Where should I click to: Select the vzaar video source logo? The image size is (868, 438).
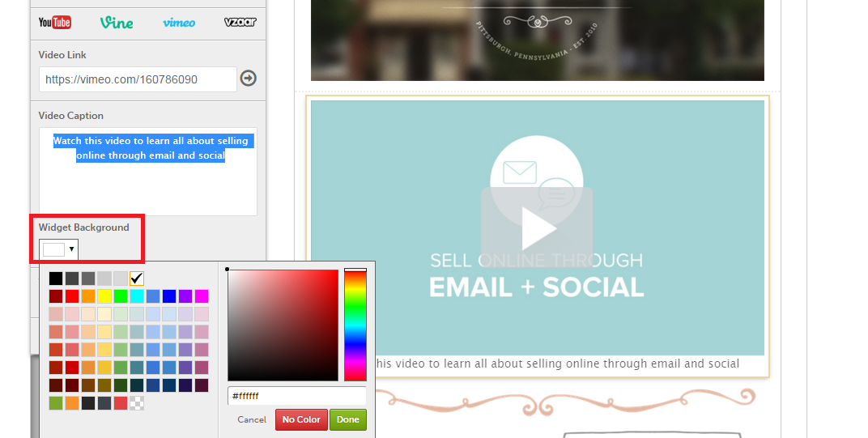pos(240,22)
